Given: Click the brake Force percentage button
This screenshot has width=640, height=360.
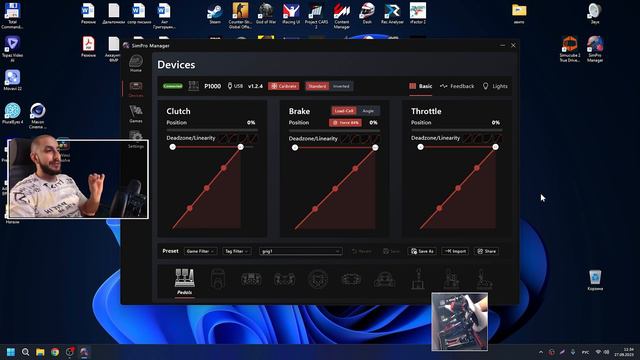Looking at the screenshot, I should (345, 122).
